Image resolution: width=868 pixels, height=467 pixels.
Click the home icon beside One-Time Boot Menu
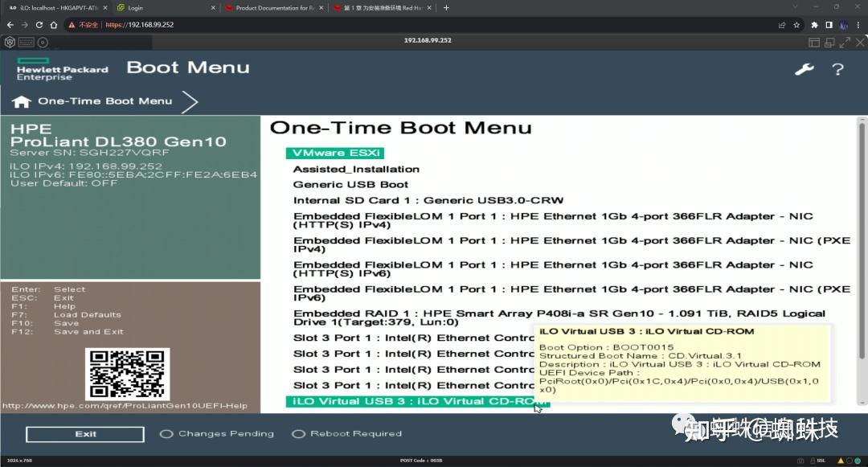(21, 101)
